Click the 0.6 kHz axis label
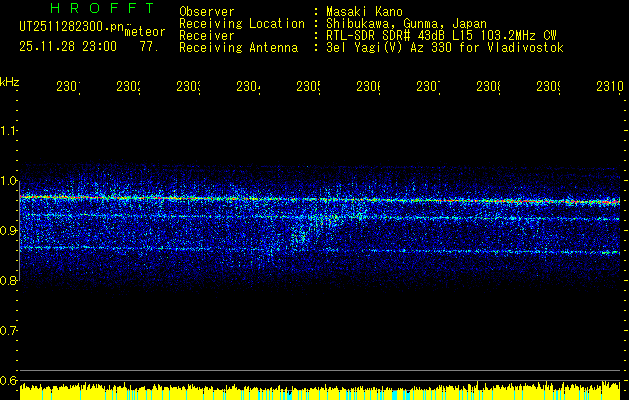The width and height of the screenshot is (629, 400). coord(8,380)
